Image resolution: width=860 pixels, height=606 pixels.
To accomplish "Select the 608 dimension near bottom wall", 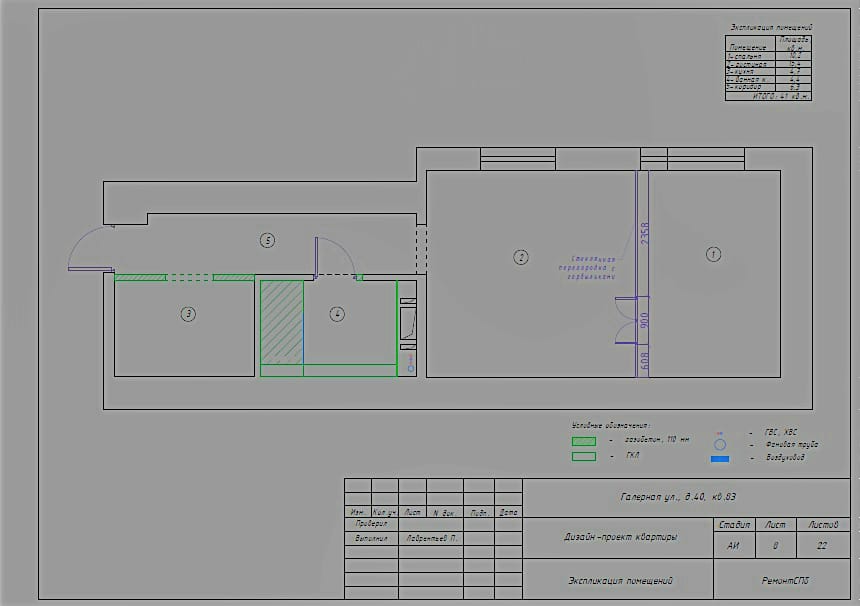I will pos(644,360).
